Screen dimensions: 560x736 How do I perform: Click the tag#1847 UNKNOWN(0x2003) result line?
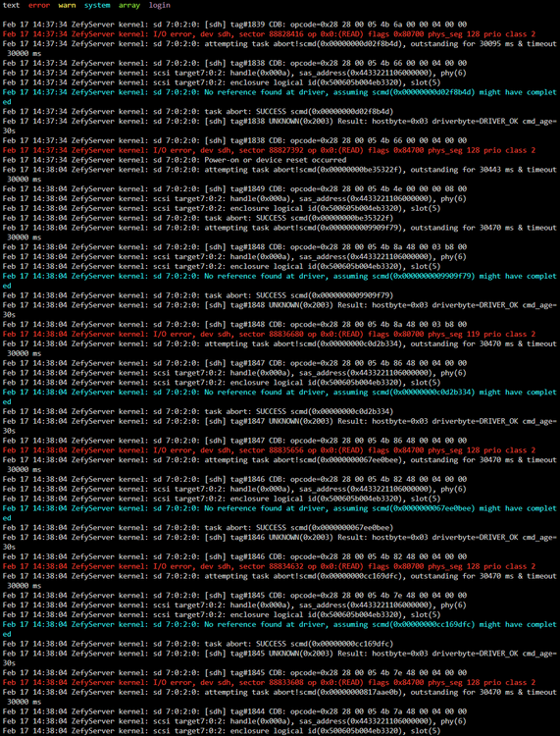pyautogui.click(x=280, y=426)
